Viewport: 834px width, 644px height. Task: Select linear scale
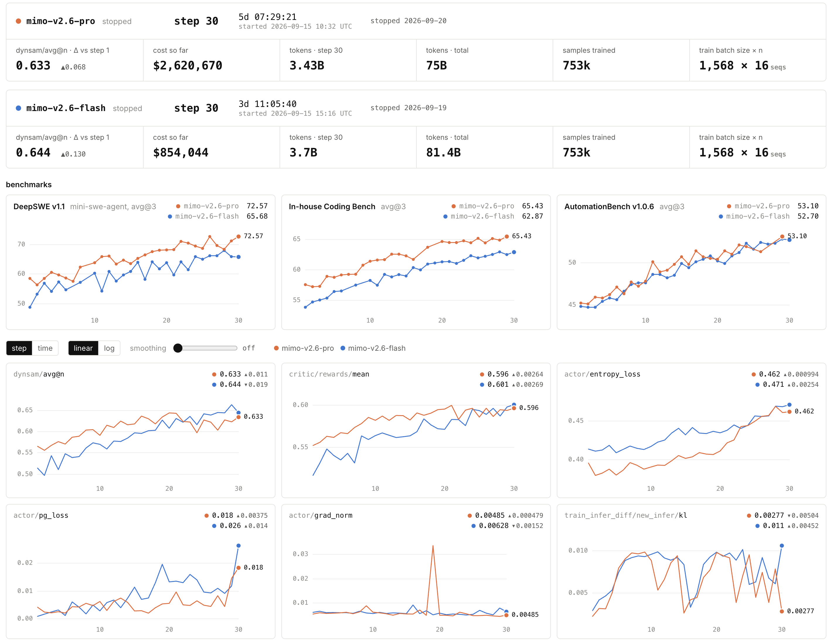click(x=83, y=348)
